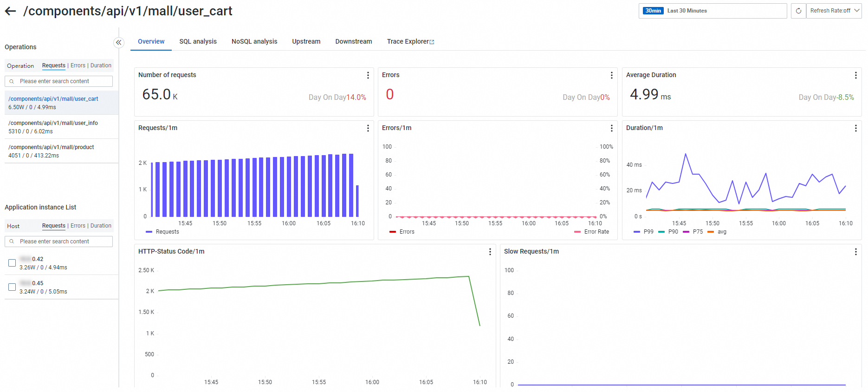This screenshot has width=868, height=392.
Task: Toggle the Error Rate legend item
Action: click(x=591, y=232)
